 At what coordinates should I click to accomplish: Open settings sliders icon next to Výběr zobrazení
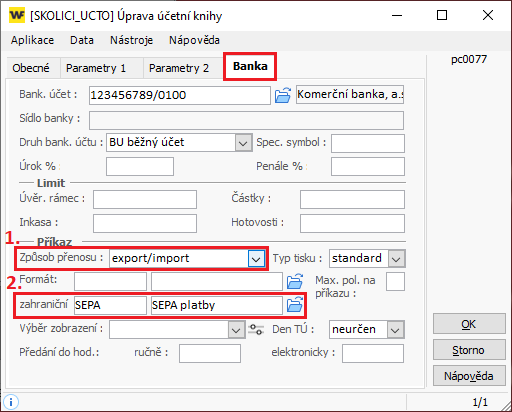click(x=256, y=330)
